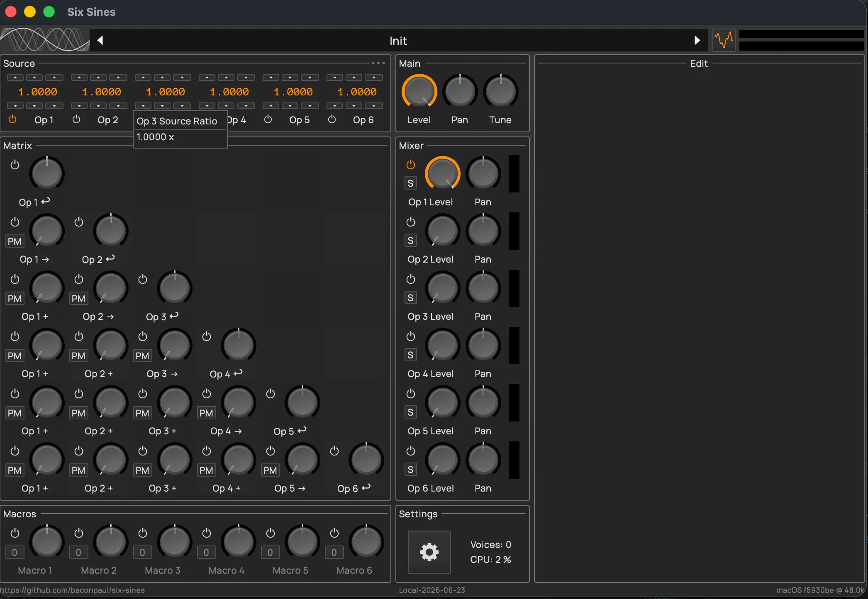Click the Op 3 Source Ratio tooltip value
Screen dimensions: 868x599
pyautogui.click(x=156, y=137)
